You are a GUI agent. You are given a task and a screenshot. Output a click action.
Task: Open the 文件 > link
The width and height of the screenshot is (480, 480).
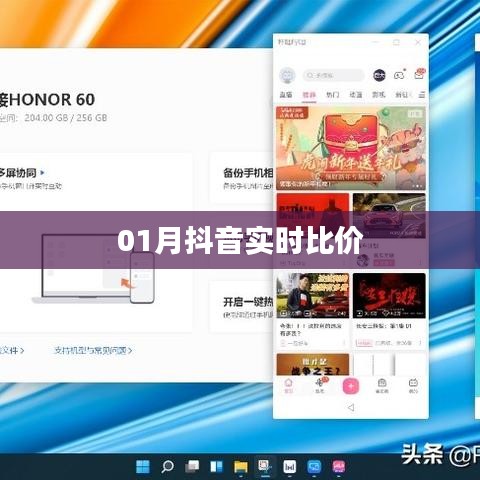pyautogui.click(x=12, y=350)
